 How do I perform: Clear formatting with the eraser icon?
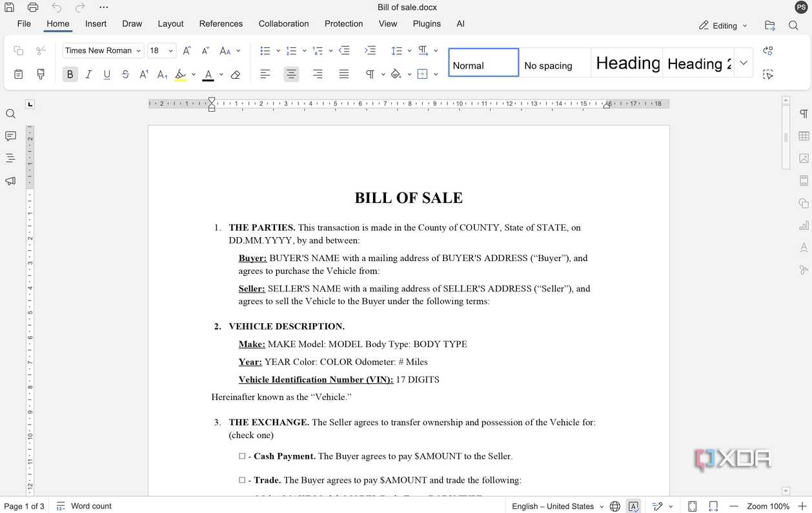[236, 74]
